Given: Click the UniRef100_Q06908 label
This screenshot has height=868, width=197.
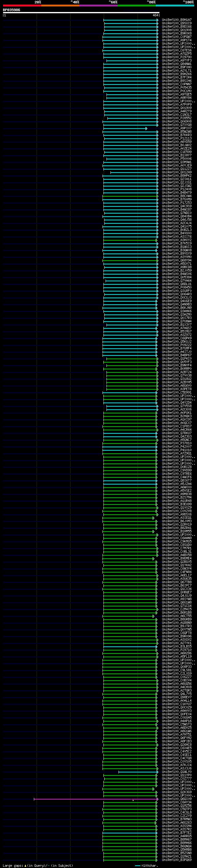Looking at the screenshot, I should click(177, 122).
